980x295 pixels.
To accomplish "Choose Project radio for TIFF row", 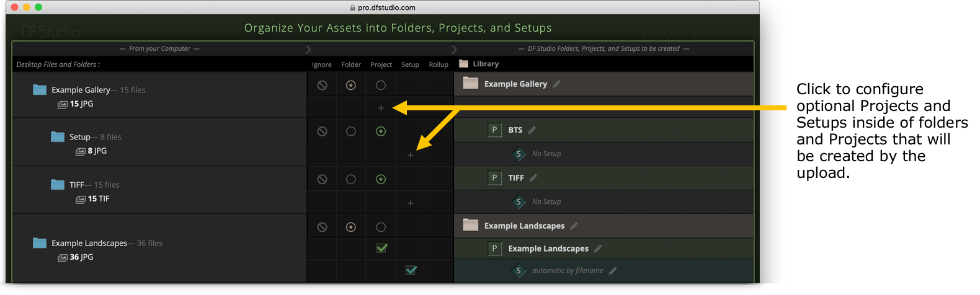I will tap(381, 179).
